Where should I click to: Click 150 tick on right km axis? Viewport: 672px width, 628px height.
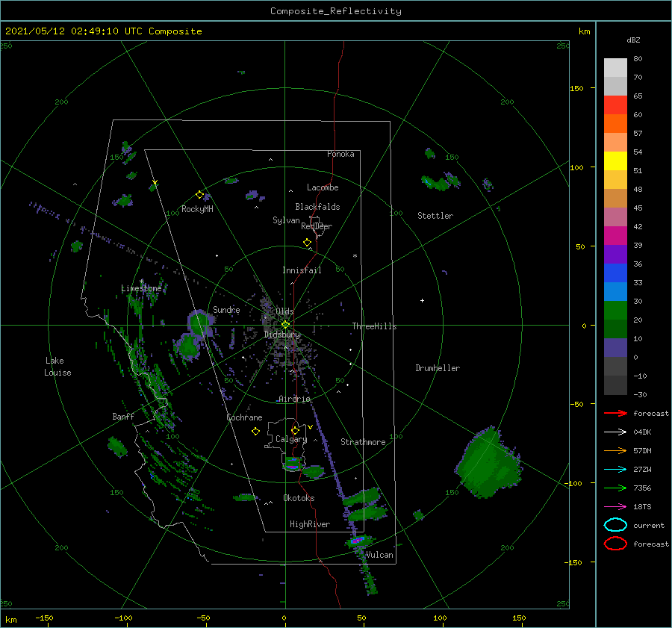click(x=576, y=88)
